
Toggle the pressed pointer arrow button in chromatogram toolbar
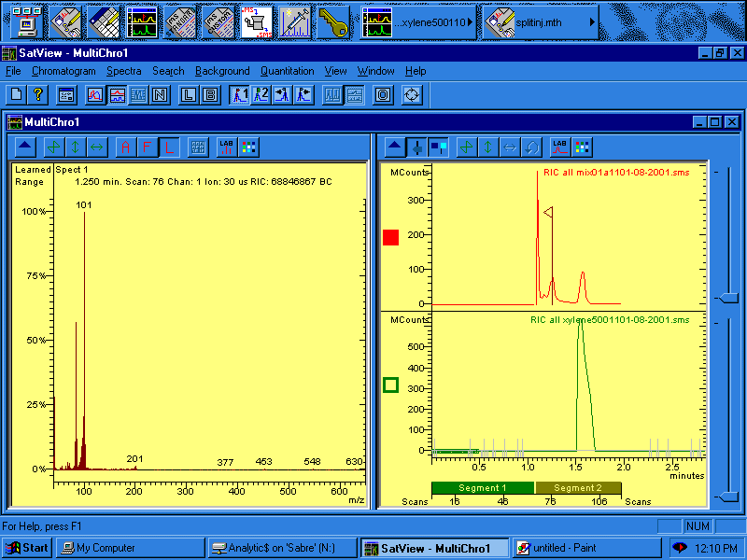[416, 147]
